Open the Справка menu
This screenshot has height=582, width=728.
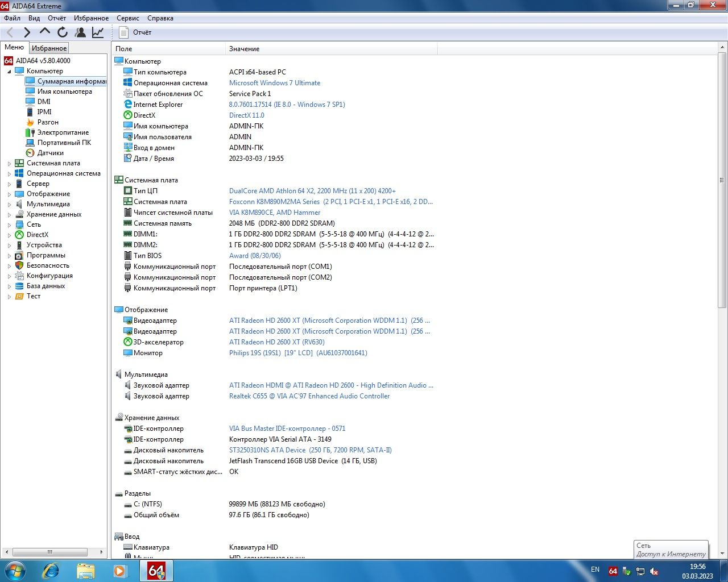pyautogui.click(x=160, y=18)
